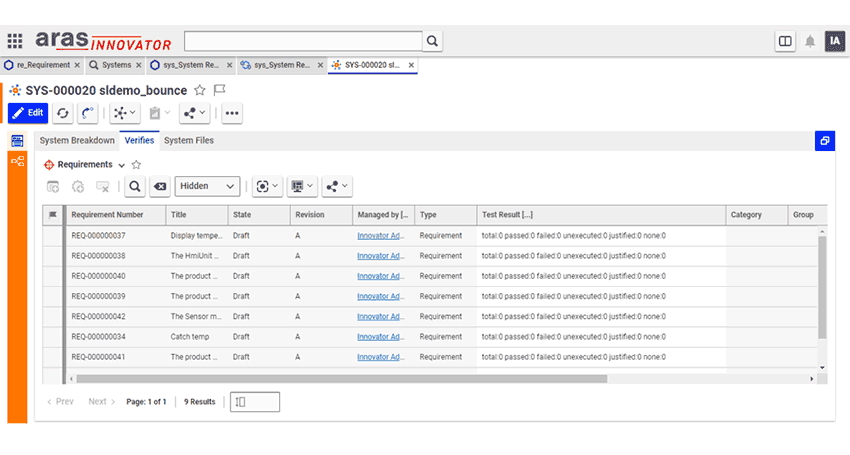850x455 pixels.
Task: Open the share dropdown in main toolbar
Action: (x=194, y=113)
